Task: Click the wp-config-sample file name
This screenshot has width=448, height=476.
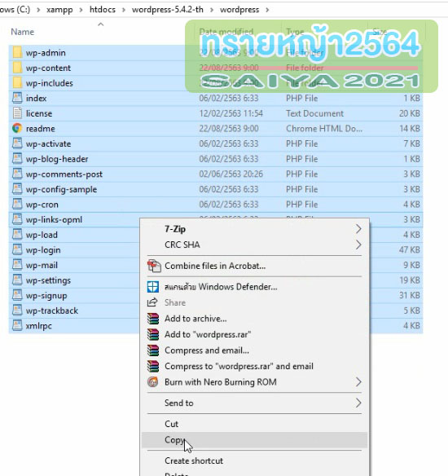Action: click(x=61, y=189)
